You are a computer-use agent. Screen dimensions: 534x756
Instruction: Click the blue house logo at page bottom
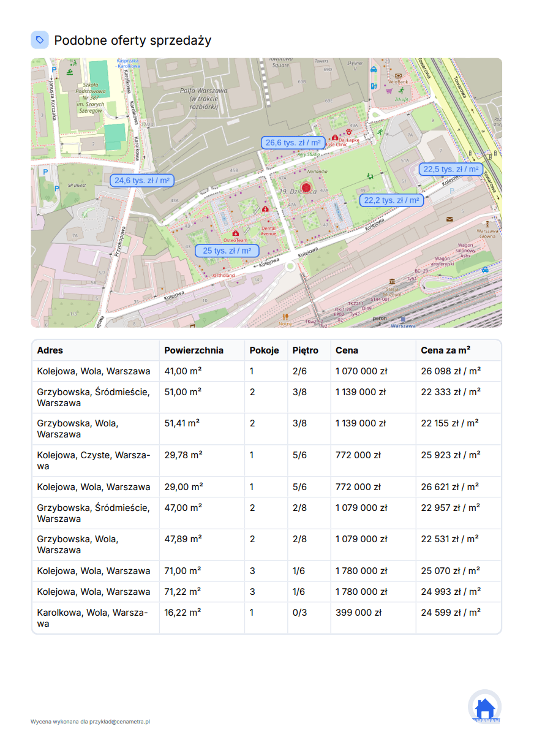tap(484, 708)
